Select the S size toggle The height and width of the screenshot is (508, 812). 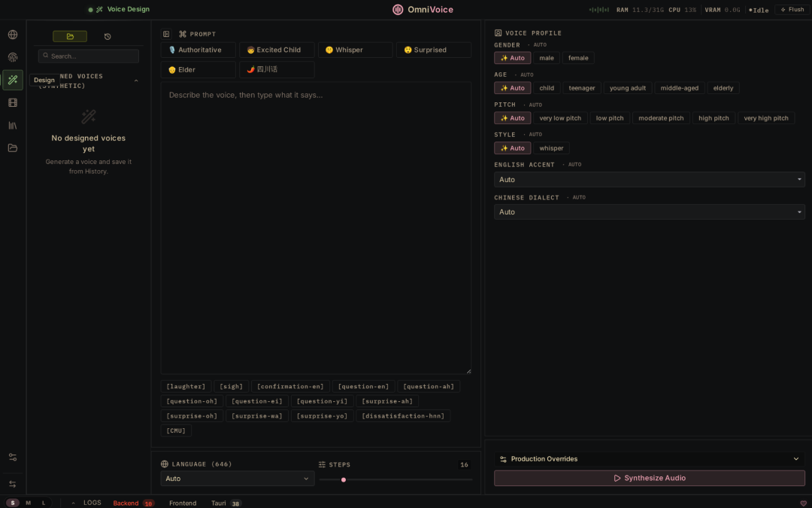point(13,503)
